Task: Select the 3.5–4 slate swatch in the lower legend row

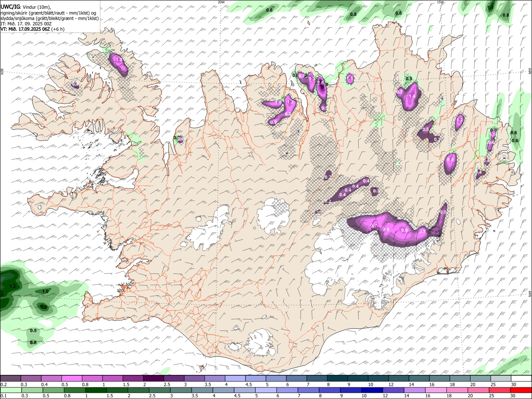Action: pos(202,390)
